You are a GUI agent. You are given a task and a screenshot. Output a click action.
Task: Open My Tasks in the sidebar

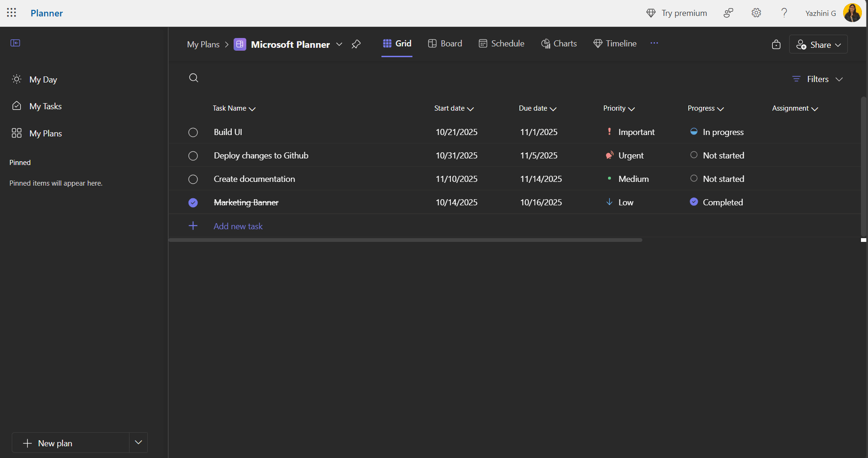point(46,106)
